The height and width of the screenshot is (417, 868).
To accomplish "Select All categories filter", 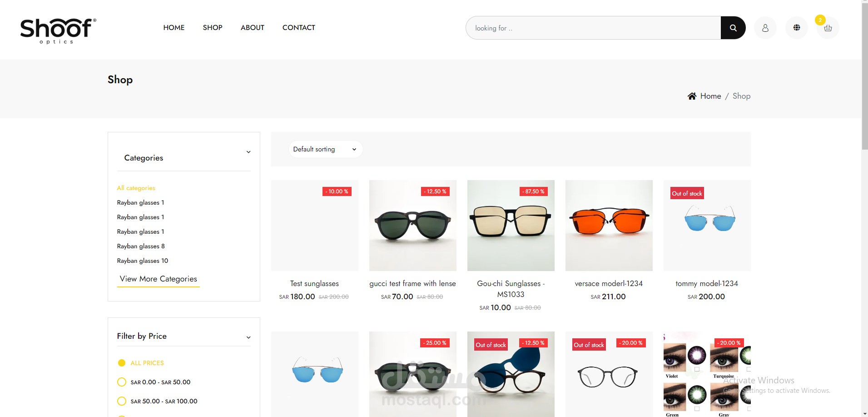I will (136, 188).
